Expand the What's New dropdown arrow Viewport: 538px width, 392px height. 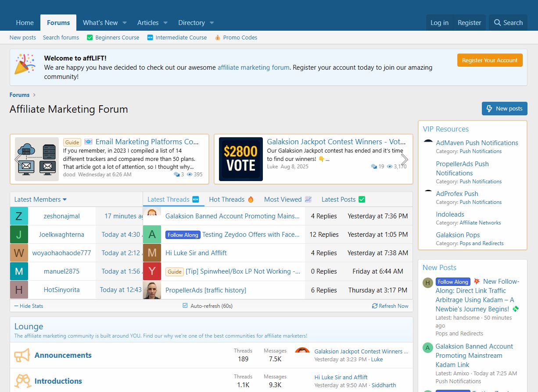point(125,23)
